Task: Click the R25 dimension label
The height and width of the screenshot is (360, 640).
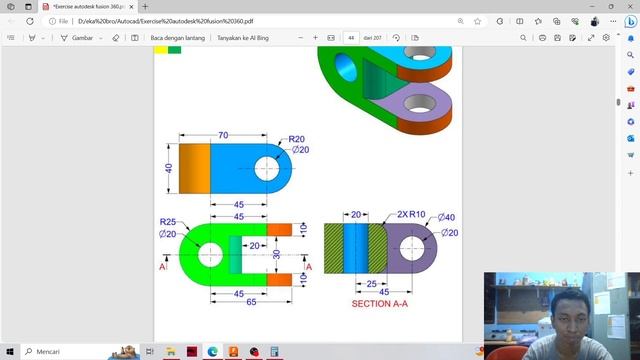Action: pyautogui.click(x=168, y=222)
